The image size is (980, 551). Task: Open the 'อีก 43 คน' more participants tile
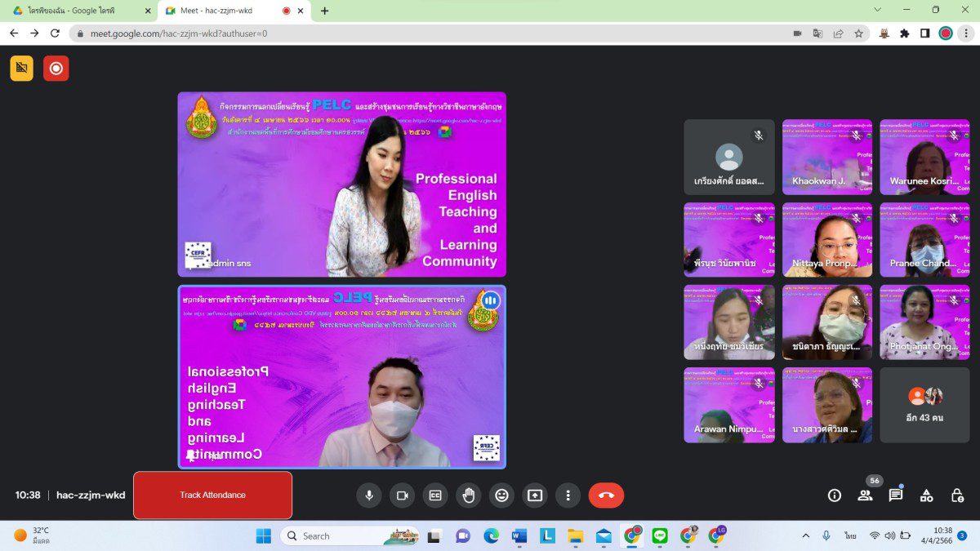click(924, 405)
